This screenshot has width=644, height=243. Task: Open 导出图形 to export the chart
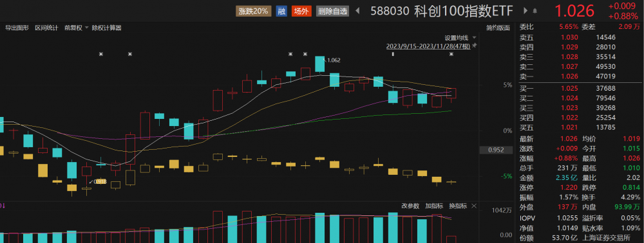[x=17, y=28]
